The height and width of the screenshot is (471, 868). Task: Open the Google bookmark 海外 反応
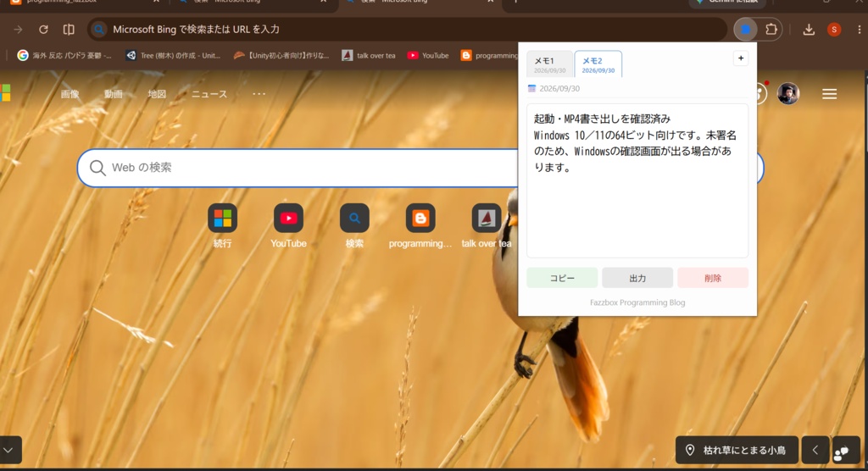(64, 55)
